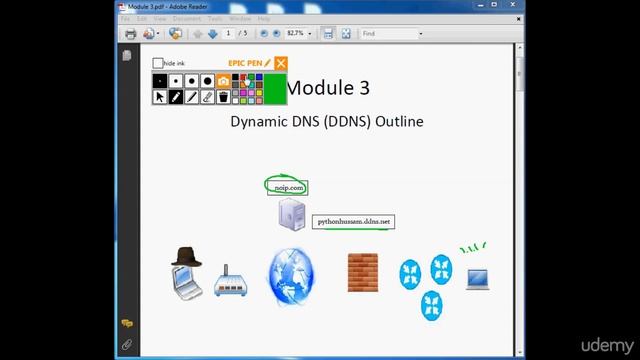Open the Edit menu
The height and width of the screenshot is (360, 640).
click(142, 19)
